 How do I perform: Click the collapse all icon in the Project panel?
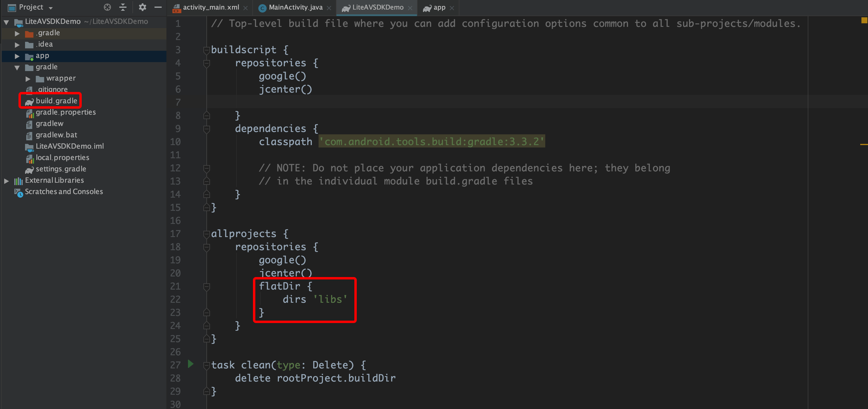pyautogui.click(x=123, y=7)
